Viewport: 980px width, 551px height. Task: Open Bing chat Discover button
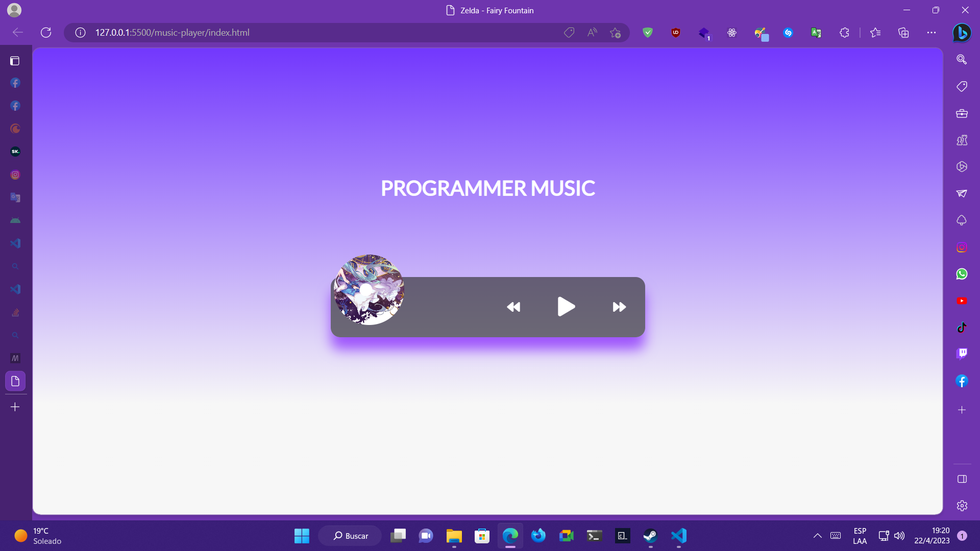962,33
